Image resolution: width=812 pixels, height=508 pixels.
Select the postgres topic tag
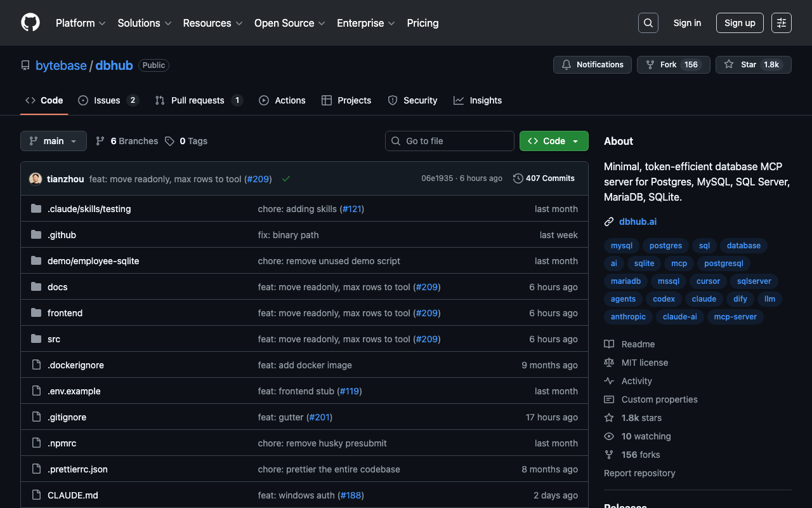(x=665, y=246)
